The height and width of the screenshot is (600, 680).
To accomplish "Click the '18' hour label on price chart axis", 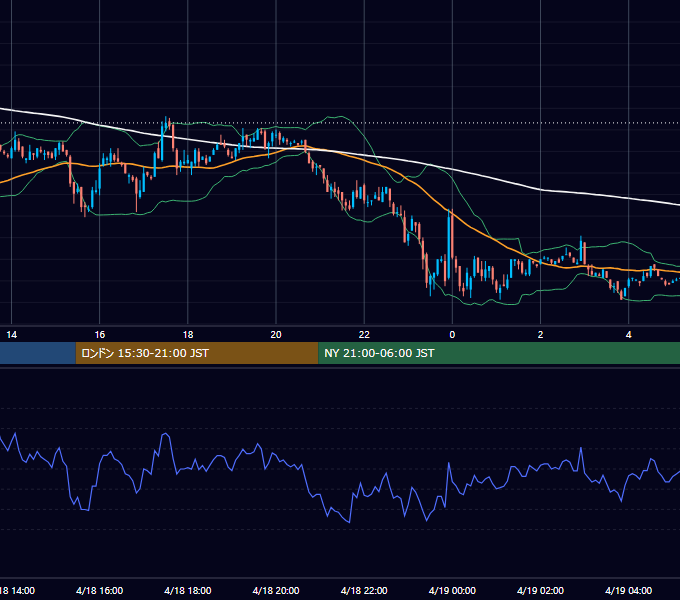I will point(188,335).
